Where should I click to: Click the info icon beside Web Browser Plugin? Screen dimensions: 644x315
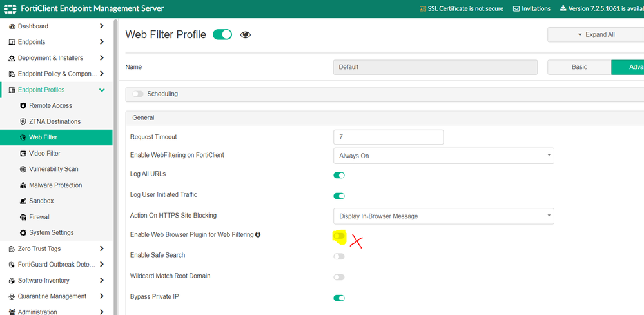[x=258, y=235]
